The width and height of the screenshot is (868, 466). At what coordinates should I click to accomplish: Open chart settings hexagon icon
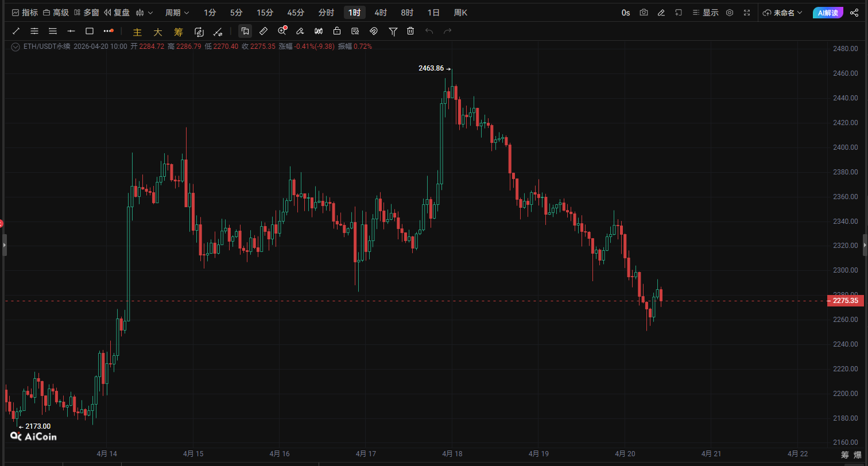coord(730,13)
